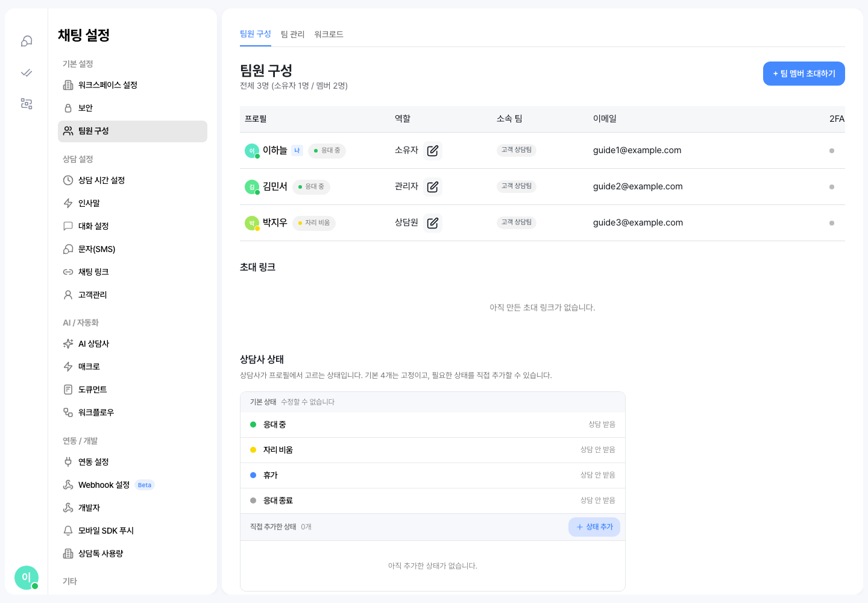The image size is (868, 603).
Task: Open 매크로 in the sidebar
Action: click(133, 367)
